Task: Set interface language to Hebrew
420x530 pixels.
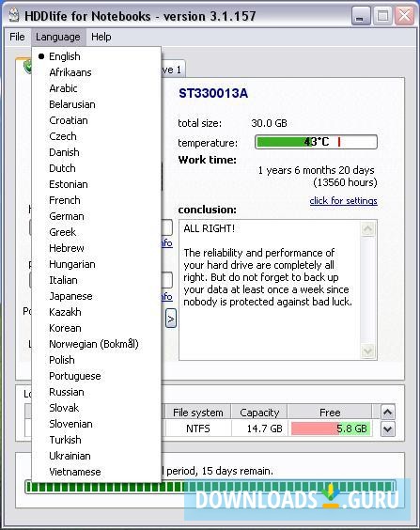Action: coord(96,248)
